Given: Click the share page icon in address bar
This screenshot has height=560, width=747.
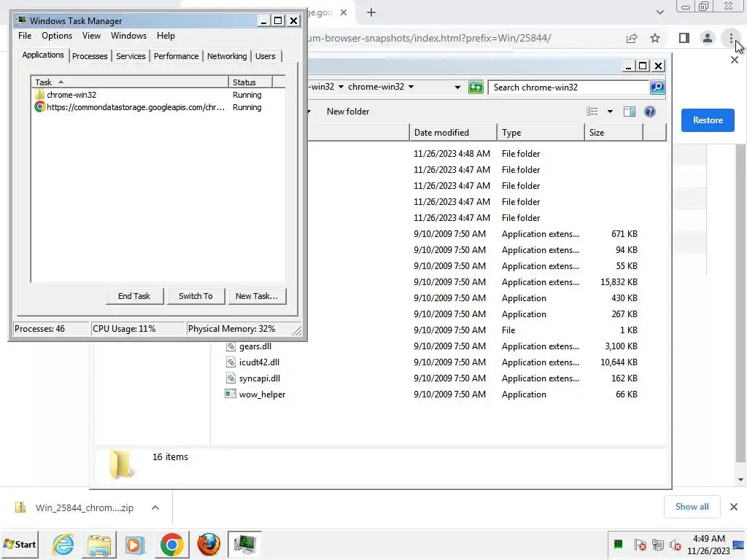Looking at the screenshot, I should pos(632,38).
